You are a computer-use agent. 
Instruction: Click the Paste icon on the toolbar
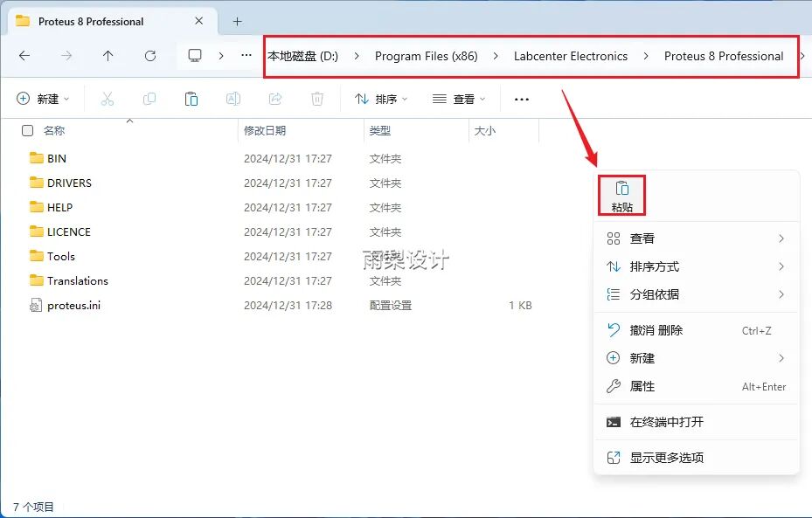pos(191,99)
